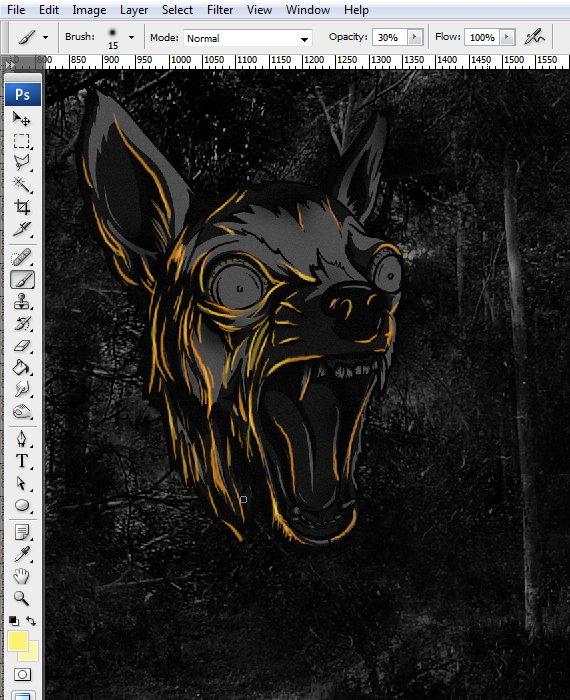The image size is (570, 700).
Task: Select the Smudge tool
Action: 21,390
